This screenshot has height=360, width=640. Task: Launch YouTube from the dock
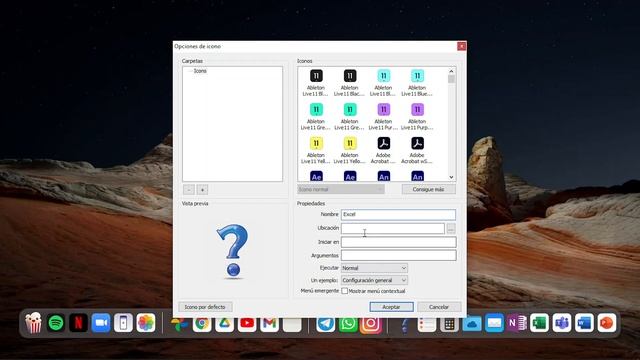(247, 324)
